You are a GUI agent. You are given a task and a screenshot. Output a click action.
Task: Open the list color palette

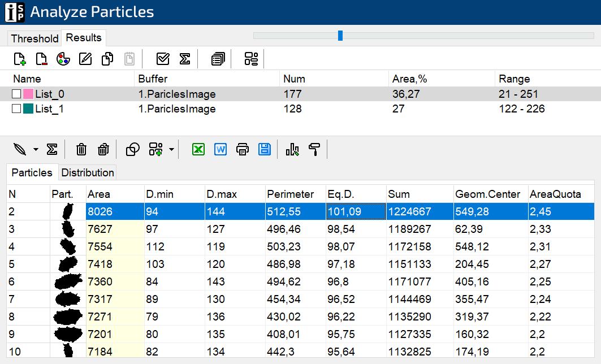(63, 59)
